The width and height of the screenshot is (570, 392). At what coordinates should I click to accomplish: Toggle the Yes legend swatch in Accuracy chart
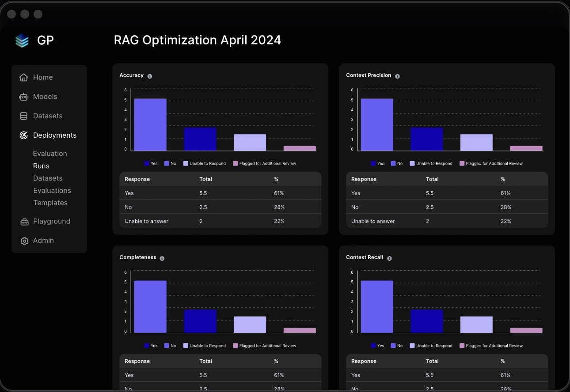click(x=147, y=164)
